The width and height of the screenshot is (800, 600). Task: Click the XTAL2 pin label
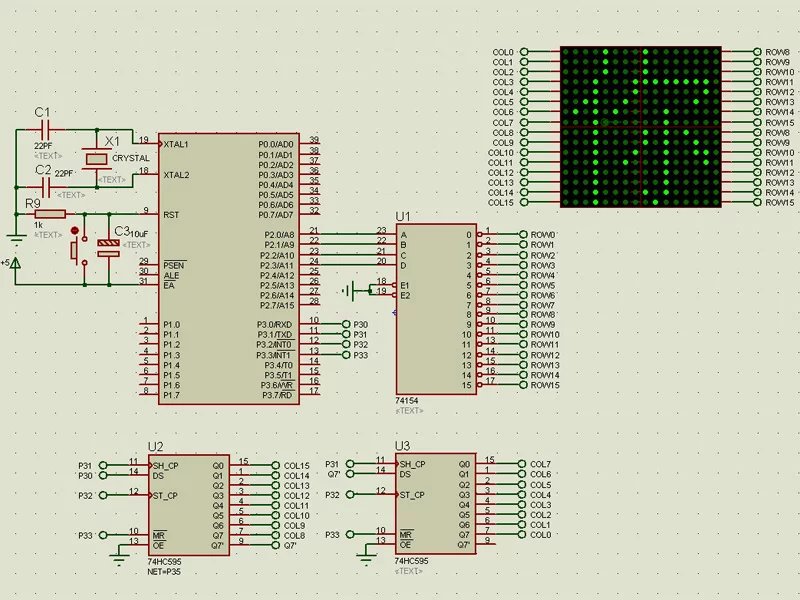click(176, 175)
